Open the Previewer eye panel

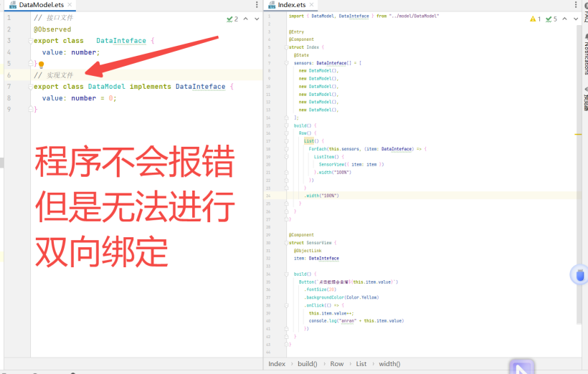coord(586,98)
